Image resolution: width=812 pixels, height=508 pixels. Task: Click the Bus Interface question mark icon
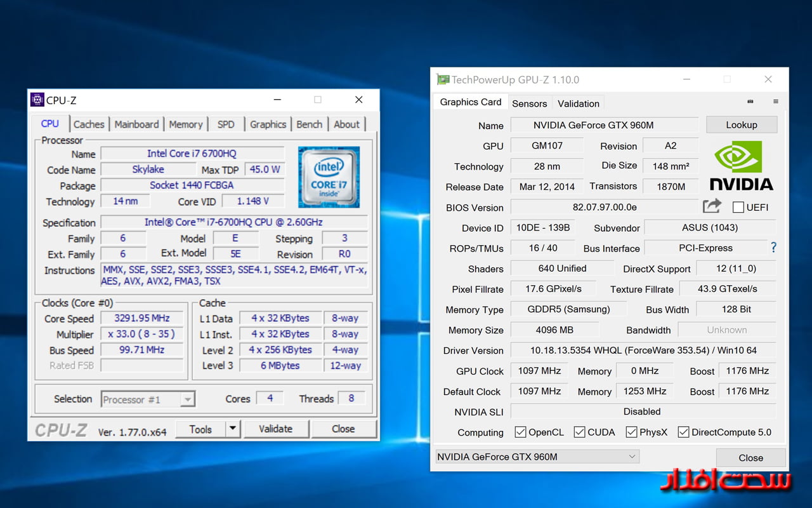point(773,248)
